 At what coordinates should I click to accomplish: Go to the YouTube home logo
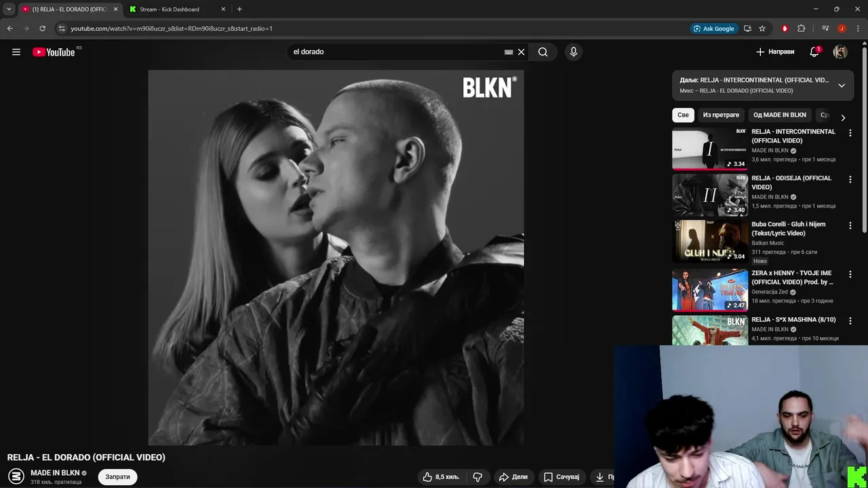pos(54,52)
